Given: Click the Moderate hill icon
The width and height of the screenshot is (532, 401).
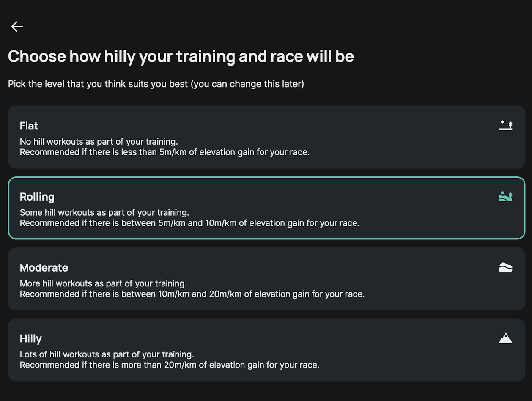Looking at the screenshot, I should click(x=505, y=267).
